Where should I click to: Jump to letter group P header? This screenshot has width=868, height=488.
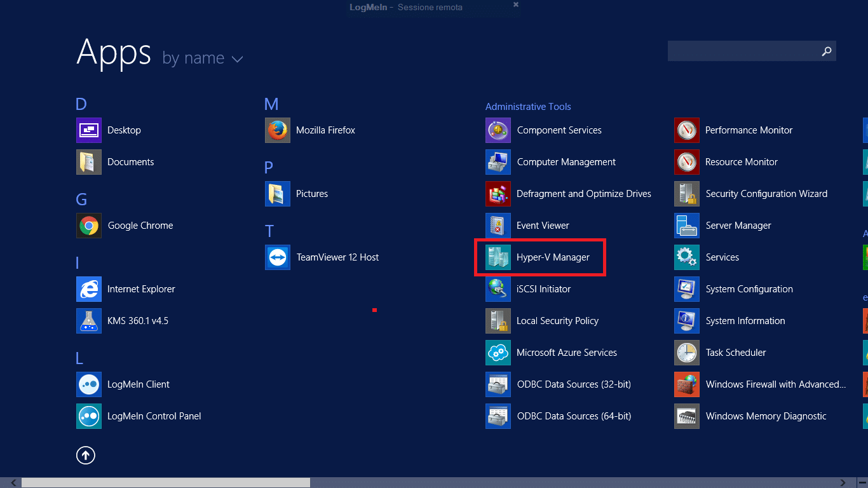pyautogui.click(x=269, y=168)
